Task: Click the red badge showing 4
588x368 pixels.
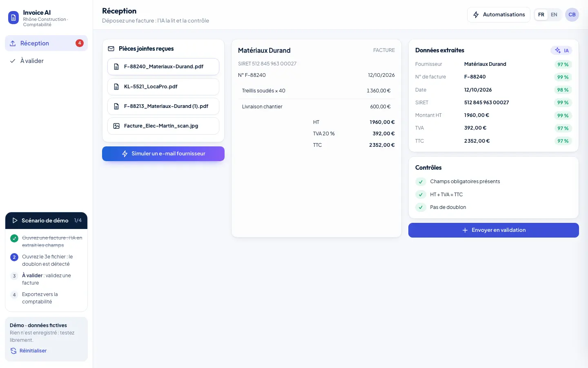Action: pyautogui.click(x=80, y=43)
